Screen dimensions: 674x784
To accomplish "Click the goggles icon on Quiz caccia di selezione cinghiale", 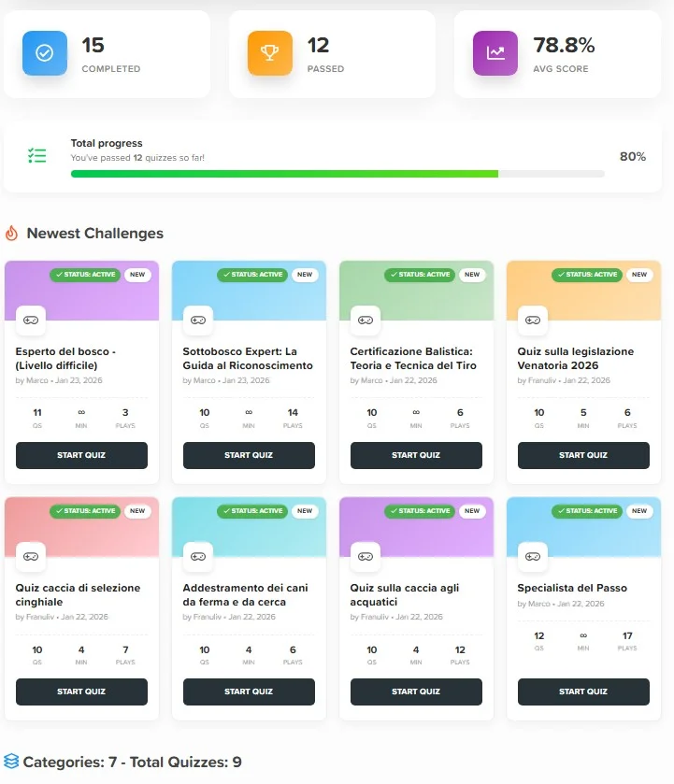I will (29, 556).
